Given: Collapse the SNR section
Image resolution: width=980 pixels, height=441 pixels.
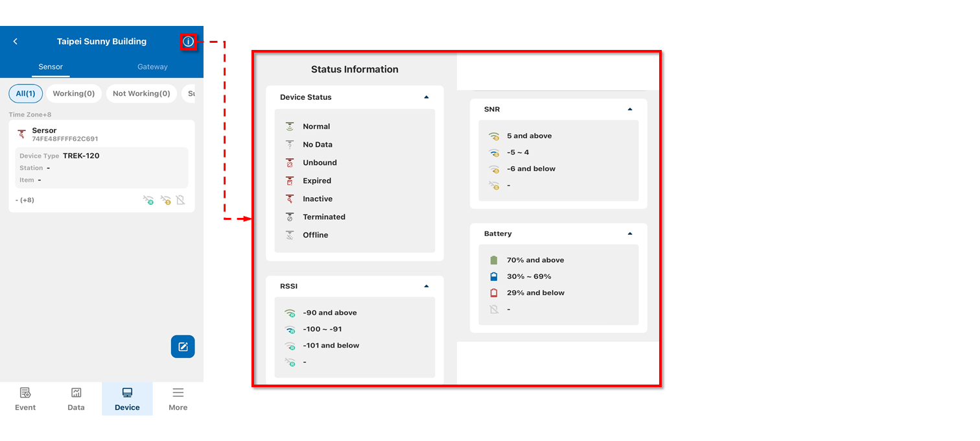Looking at the screenshot, I should click(629, 110).
